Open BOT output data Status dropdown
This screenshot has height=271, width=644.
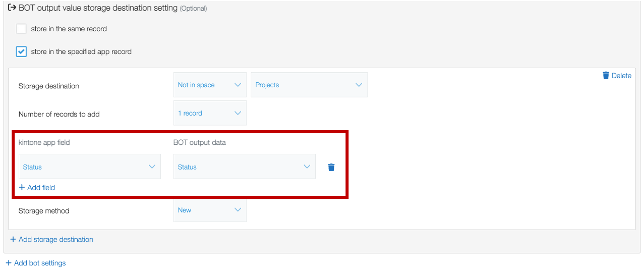(245, 167)
